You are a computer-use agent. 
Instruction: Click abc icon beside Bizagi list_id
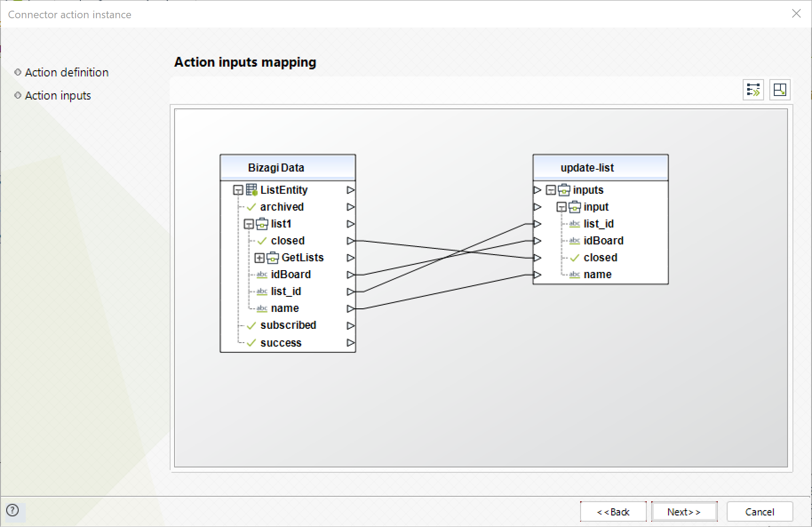pos(262,291)
